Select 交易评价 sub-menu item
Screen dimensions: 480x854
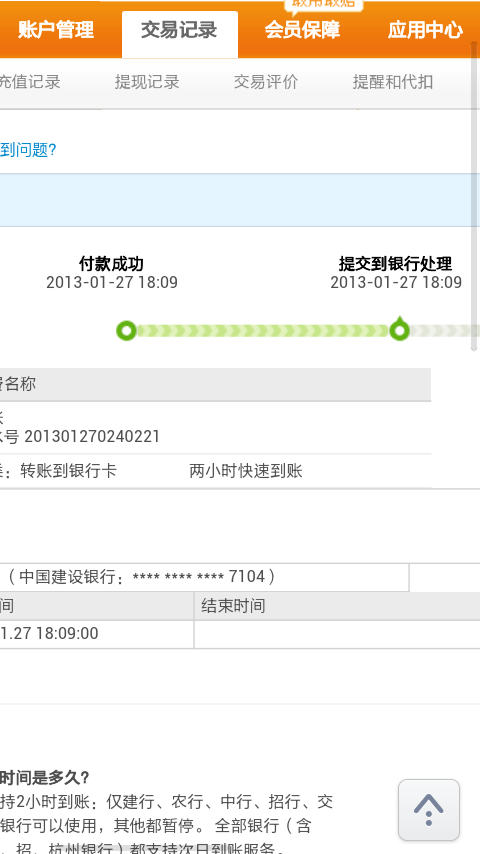coord(266,82)
